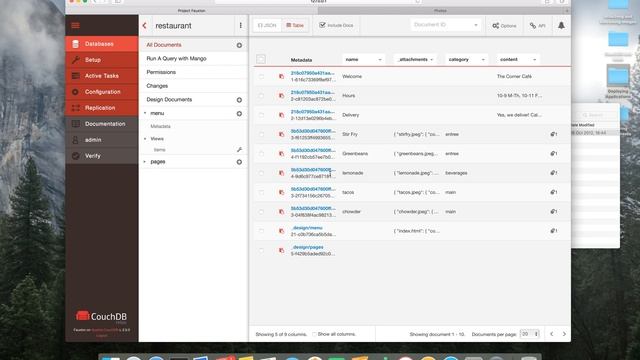Add new document next to All Documents
Viewport: 640px width, 360px height.
tap(239, 45)
